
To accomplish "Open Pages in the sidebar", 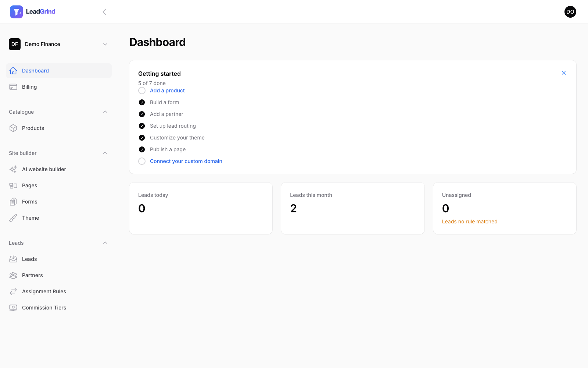I will pos(59,185).
